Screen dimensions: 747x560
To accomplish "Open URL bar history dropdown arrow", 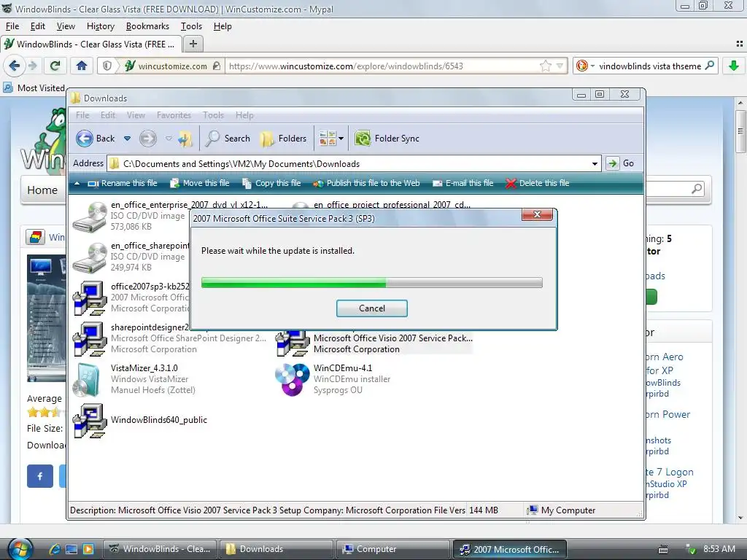I will tap(560, 66).
